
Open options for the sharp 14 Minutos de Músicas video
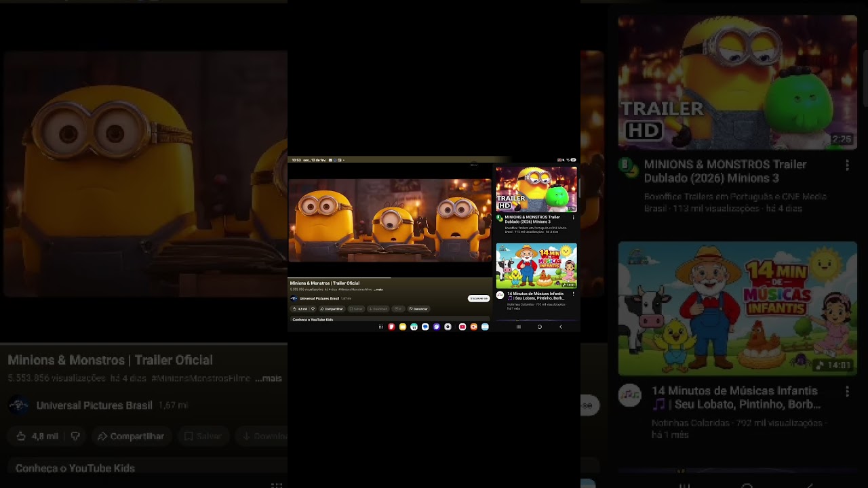(x=574, y=294)
